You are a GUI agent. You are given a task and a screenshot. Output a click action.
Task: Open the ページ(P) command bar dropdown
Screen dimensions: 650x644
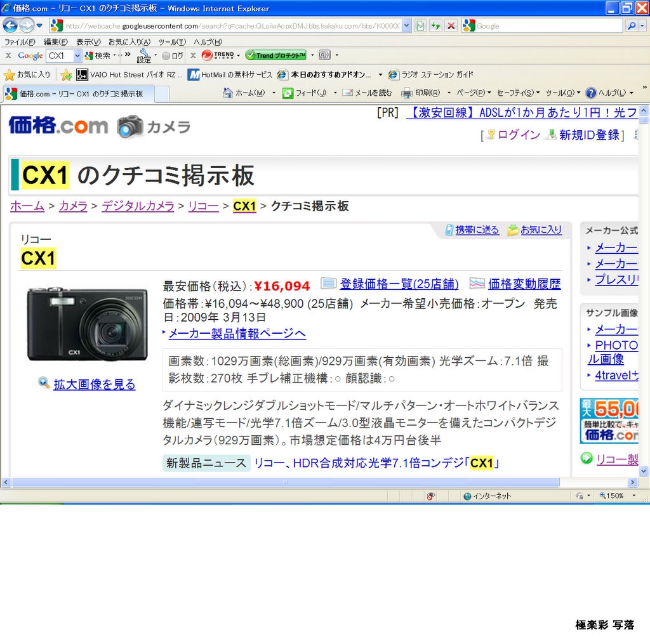474,93
